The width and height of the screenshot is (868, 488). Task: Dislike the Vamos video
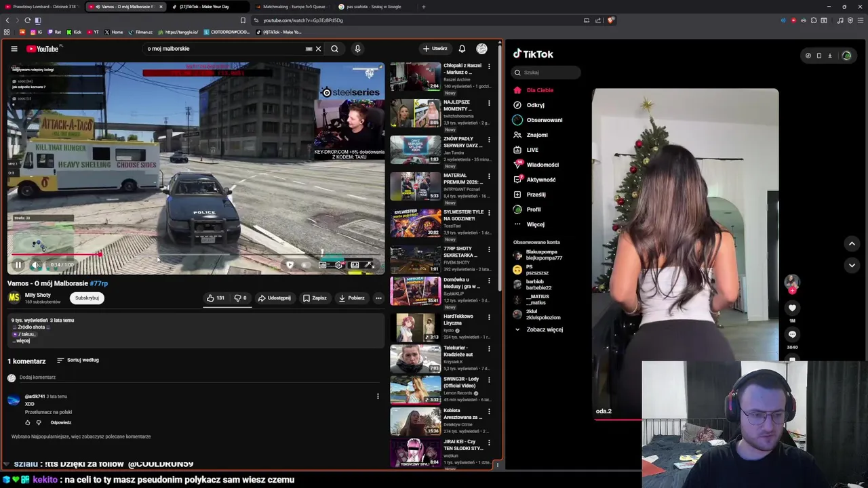click(x=241, y=298)
